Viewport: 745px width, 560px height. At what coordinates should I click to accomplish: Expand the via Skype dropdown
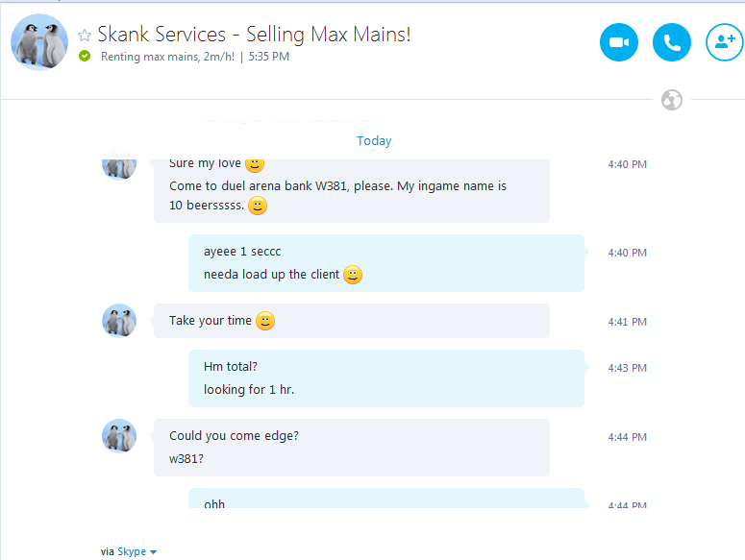click(153, 552)
